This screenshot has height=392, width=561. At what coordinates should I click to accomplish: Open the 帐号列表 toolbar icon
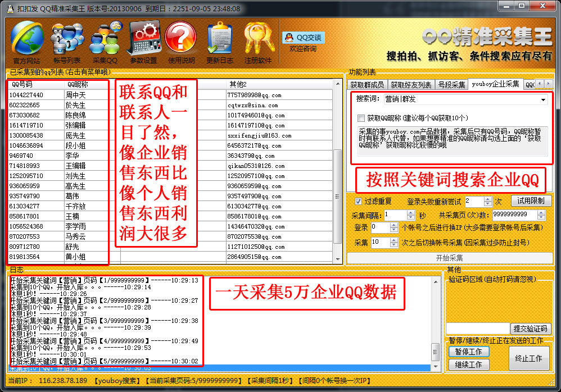[67, 42]
